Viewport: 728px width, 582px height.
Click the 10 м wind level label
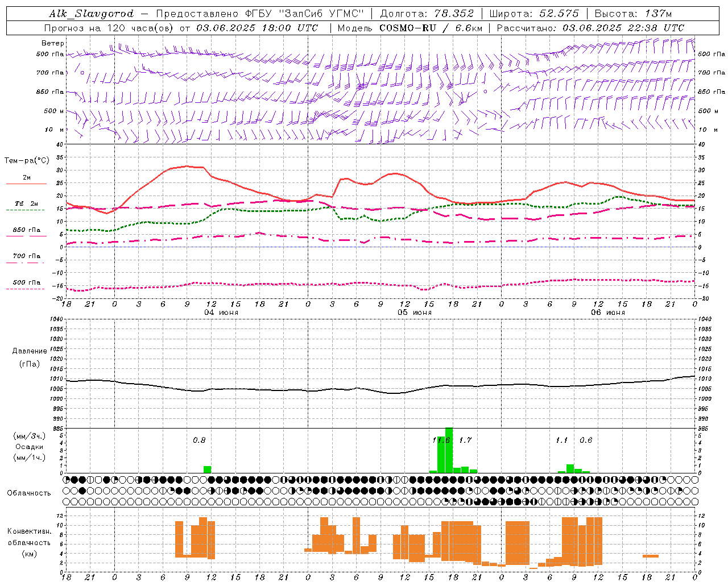[55, 130]
